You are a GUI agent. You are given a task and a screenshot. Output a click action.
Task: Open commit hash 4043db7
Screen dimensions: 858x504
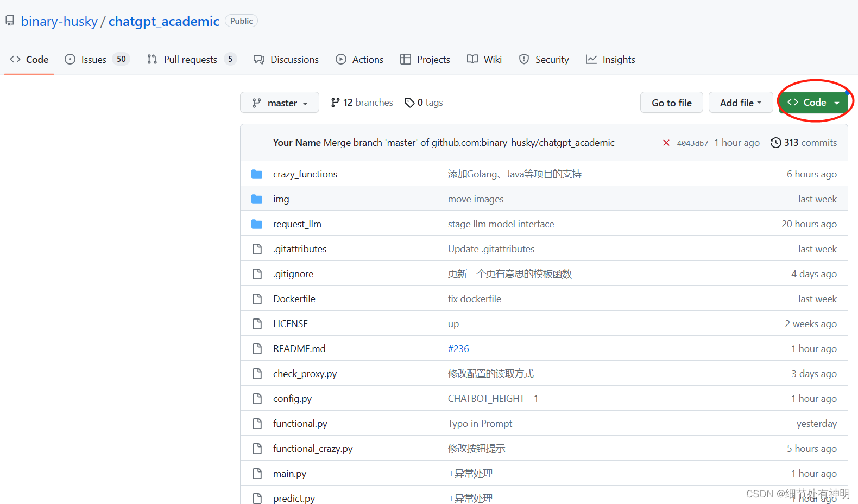[692, 143]
